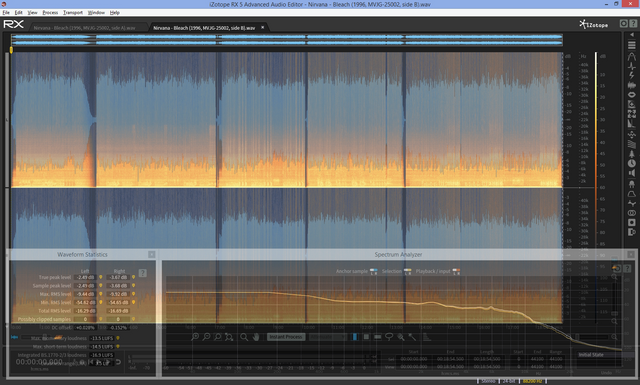Open the Process menu
The height and width of the screenshot is (385, 640).
pyautogui.click(x=50, y=13)
